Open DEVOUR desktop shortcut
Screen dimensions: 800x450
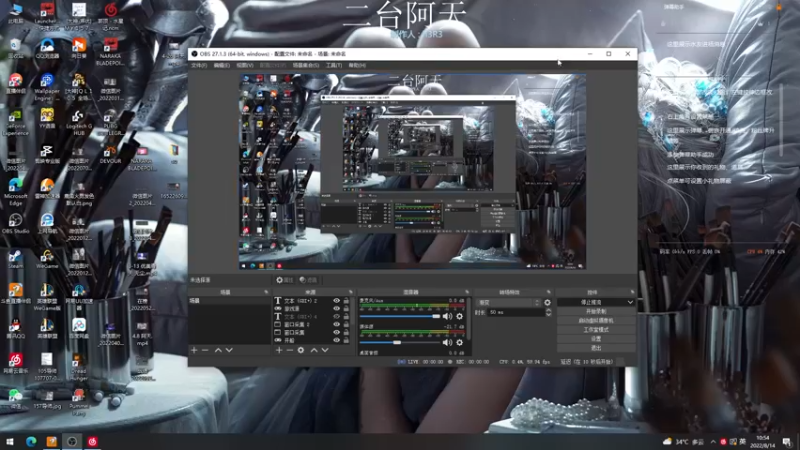pyautogui.click(x=110, y=155)
